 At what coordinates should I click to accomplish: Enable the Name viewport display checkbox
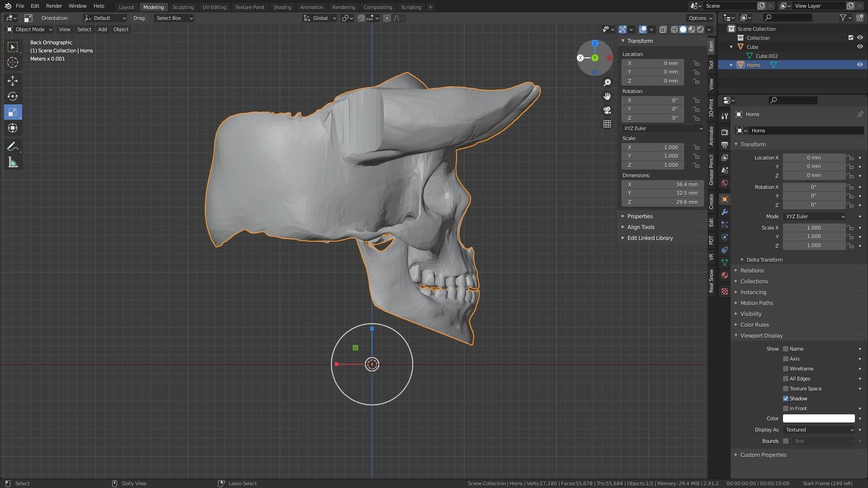pyautogui.click(x=786, y=349)
